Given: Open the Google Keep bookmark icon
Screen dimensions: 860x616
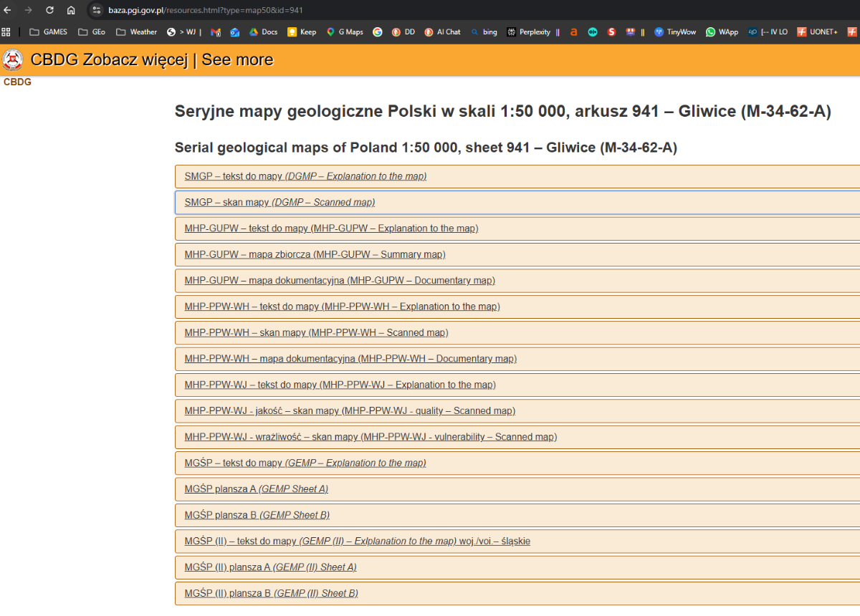Looking at the screenshot, I should 293,32.
